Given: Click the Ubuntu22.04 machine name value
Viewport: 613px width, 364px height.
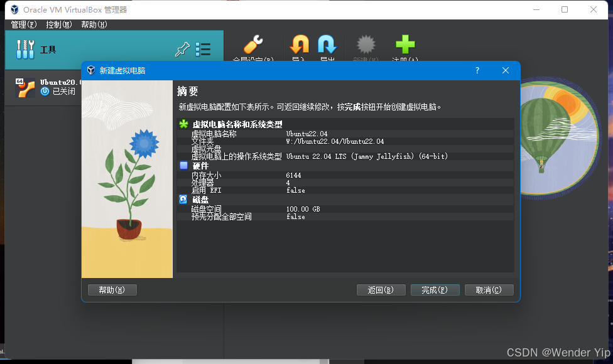Looking at the screenshot, I should click(x=307, y=134).
